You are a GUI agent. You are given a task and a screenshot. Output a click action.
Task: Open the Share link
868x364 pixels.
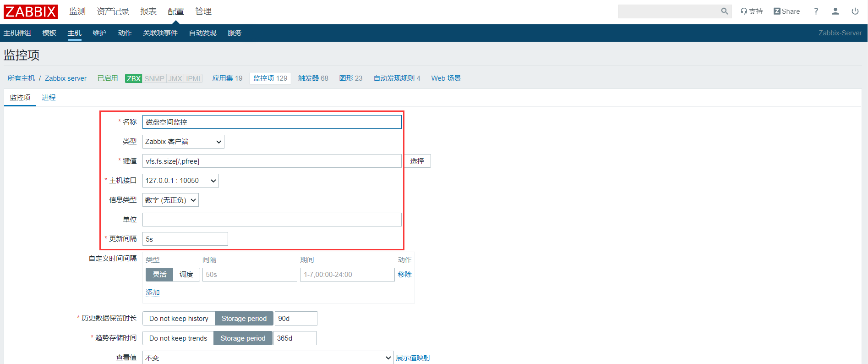click(x=786, y=11)
